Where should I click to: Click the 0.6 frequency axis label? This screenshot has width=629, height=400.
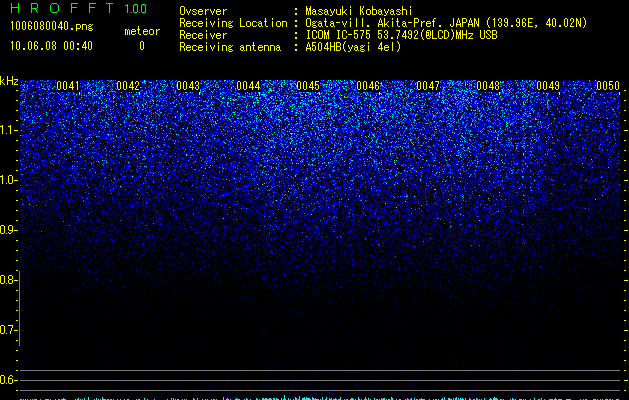pyautogui.click(x=8, y=380)
